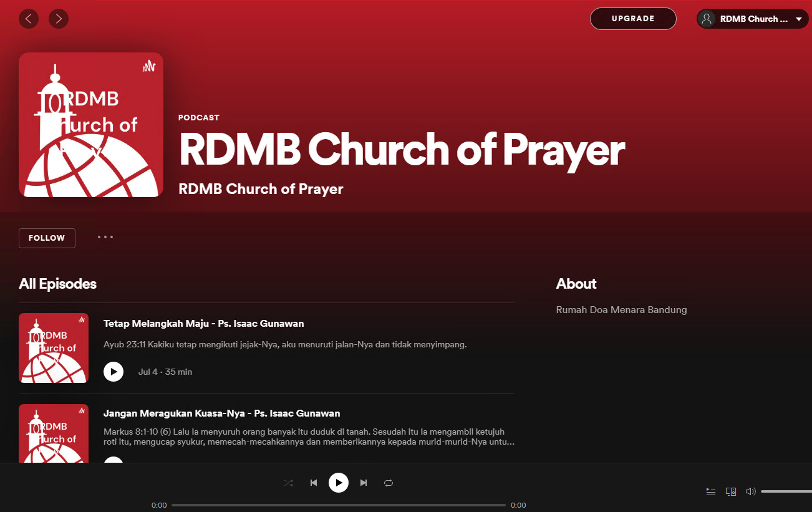The height and width of the screenshot is (512, 812).
Task: Open episode Jangan Meragukan Kuasa-Nya - Ps. Isaac Gunawan
Action: tap(222, 413)
